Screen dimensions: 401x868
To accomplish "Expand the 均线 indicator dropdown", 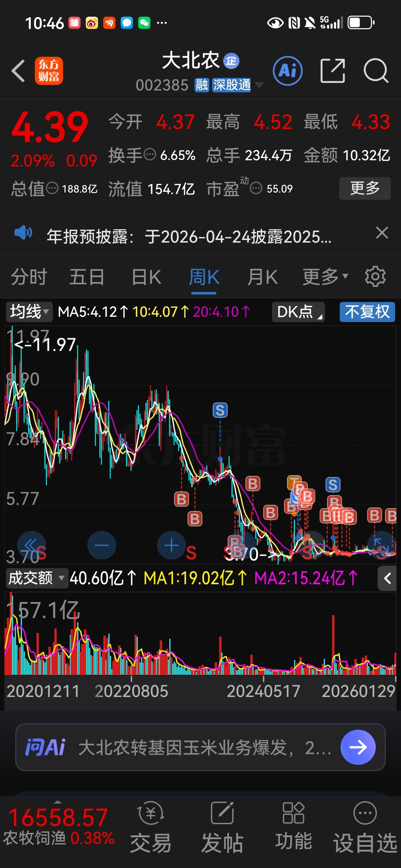I will coord(29,312).
